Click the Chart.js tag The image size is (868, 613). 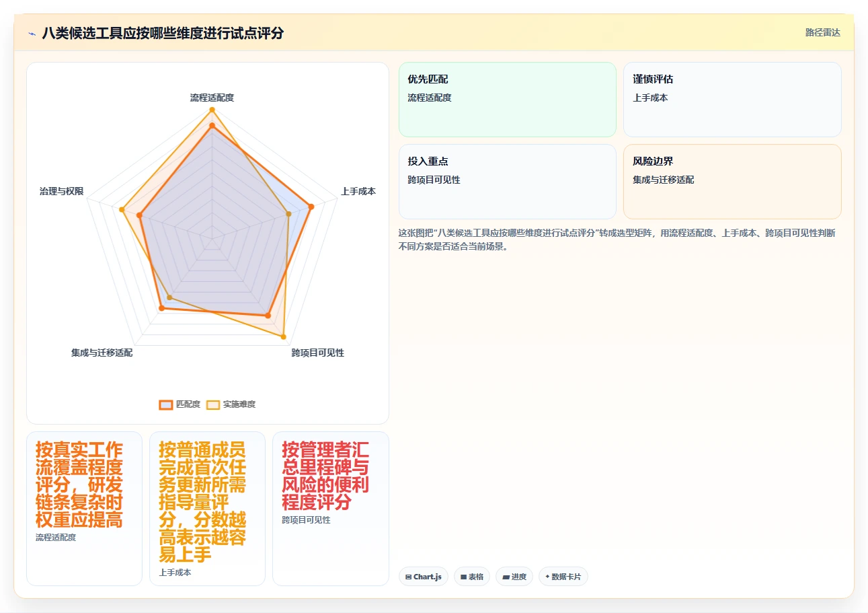click(x=424, y=577)
